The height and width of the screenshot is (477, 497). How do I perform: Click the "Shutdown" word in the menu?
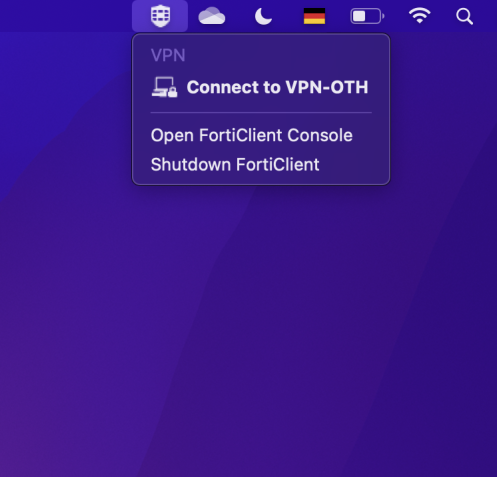[191, 164]
